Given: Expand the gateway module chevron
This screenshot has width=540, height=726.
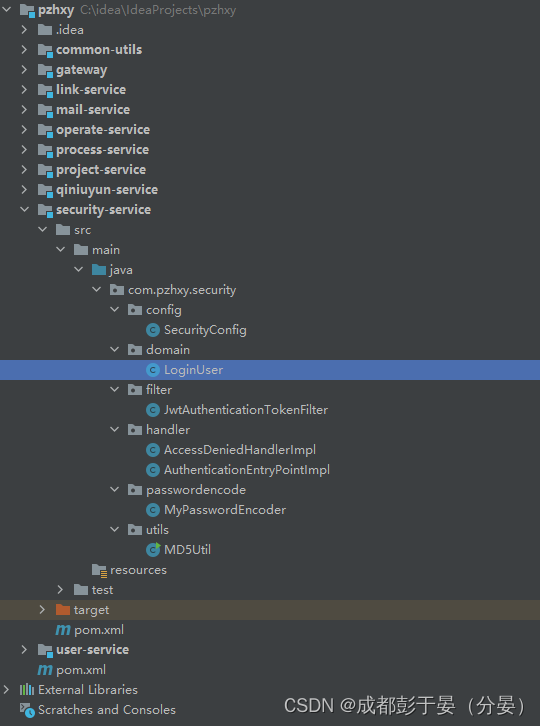Looking at the screenshot, I should point(24,69).
